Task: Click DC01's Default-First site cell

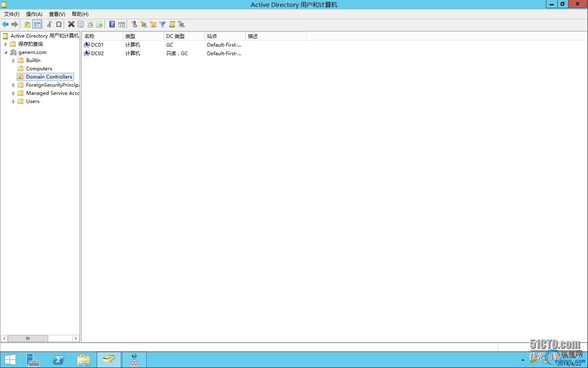Action: click(x=224, y=45)
